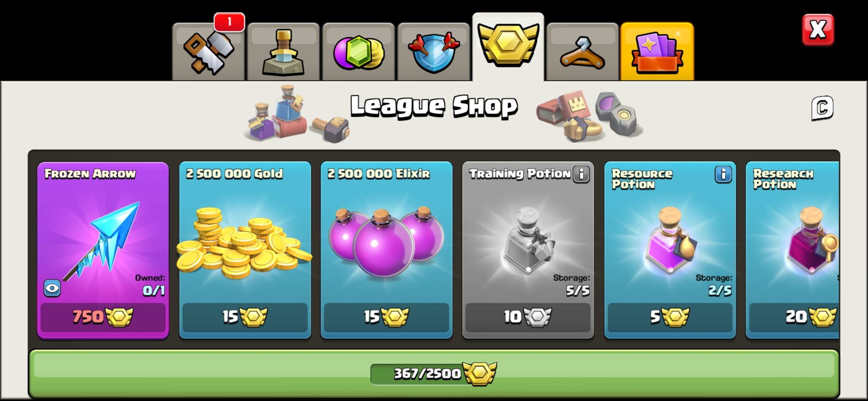
Task: Open the builder tools shop tab
Action: click(x=208, y=52)
